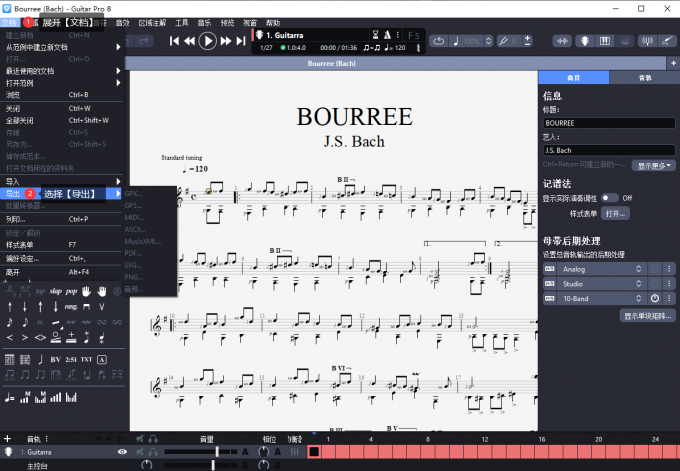Open the Studio mastering effect dropdown
Image resolution: width=680 pixels, height=471 pixels.
[x=598, y=284]
